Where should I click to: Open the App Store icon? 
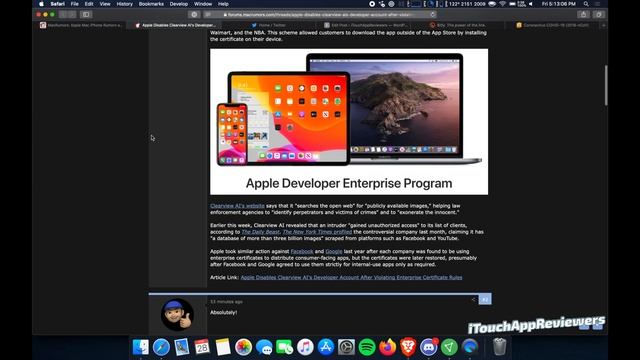(x=326, y=347)
